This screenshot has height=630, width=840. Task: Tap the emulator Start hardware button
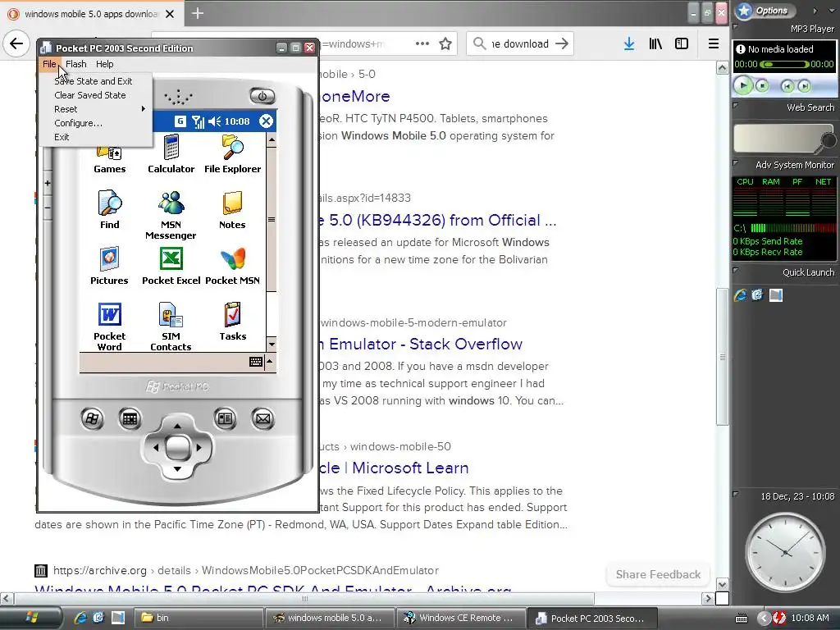pyautogui.click(x=92, y=418)
